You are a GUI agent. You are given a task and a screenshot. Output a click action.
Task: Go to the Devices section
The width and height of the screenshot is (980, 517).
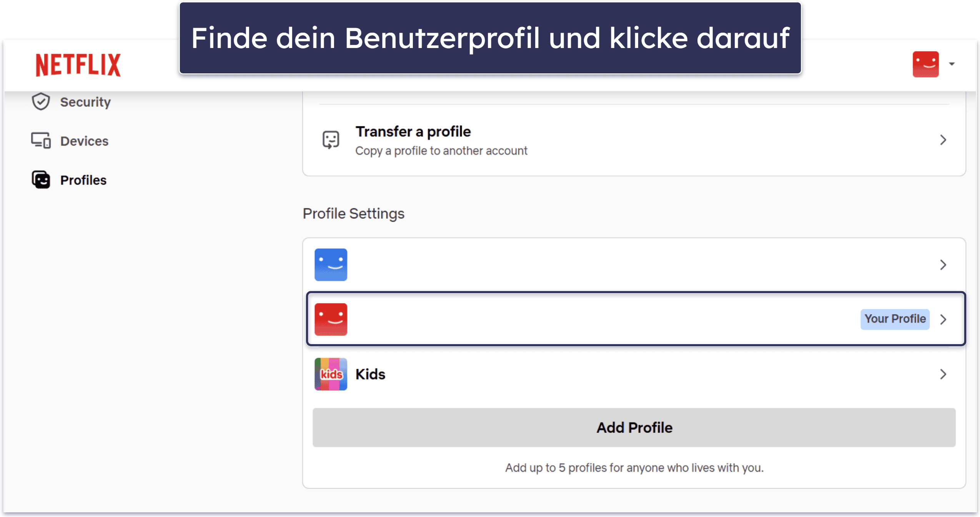pos(84,141)
